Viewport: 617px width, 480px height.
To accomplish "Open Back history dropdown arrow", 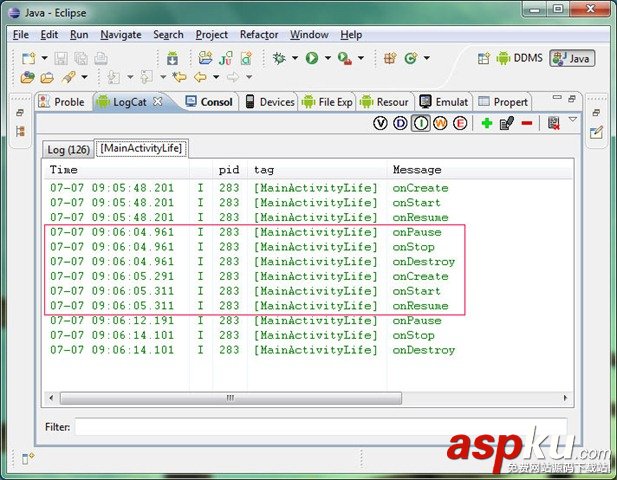I will pos(216,77).
